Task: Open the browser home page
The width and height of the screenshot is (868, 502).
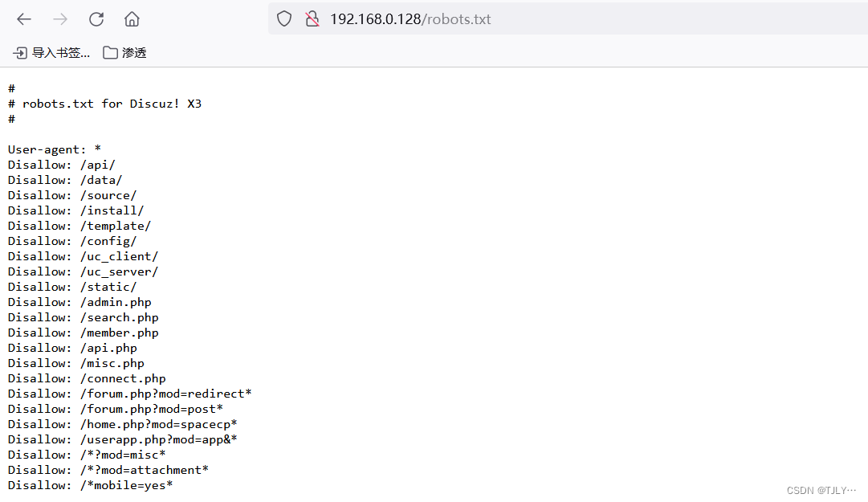Action: [132, 19]
